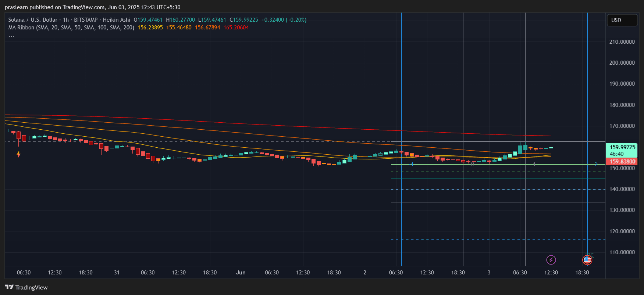Click the large green breakout candle

[x=520, y=150]
